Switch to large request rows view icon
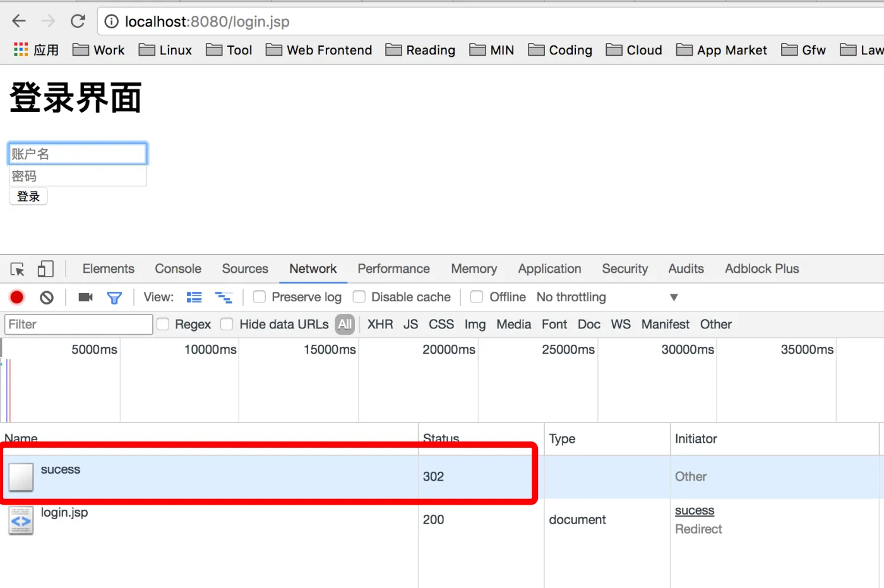884x588 pixels. [194, 297]
